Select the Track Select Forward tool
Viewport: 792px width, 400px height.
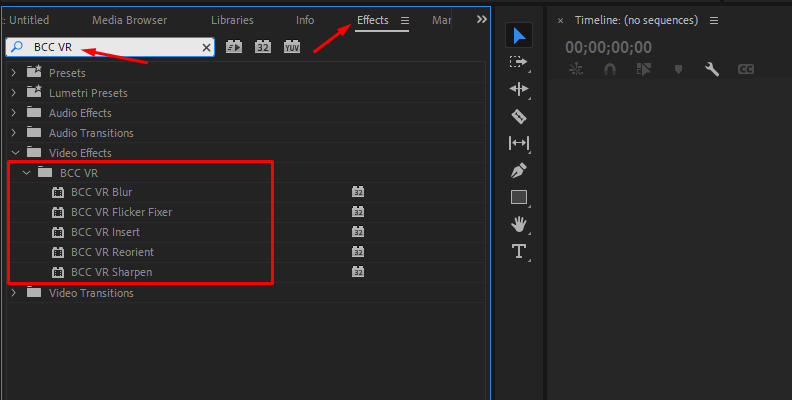pyautogui.click(x=519, y=62)
